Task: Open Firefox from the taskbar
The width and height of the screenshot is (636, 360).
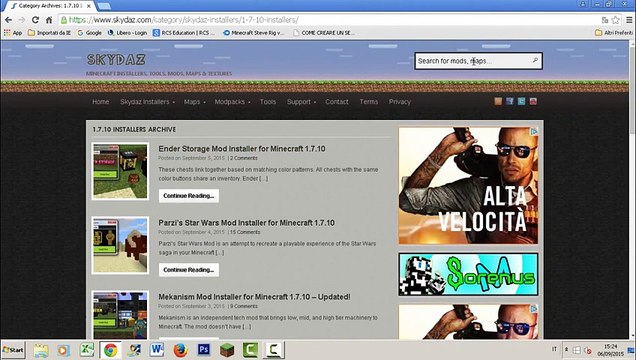Action: (x=180, y=350)
